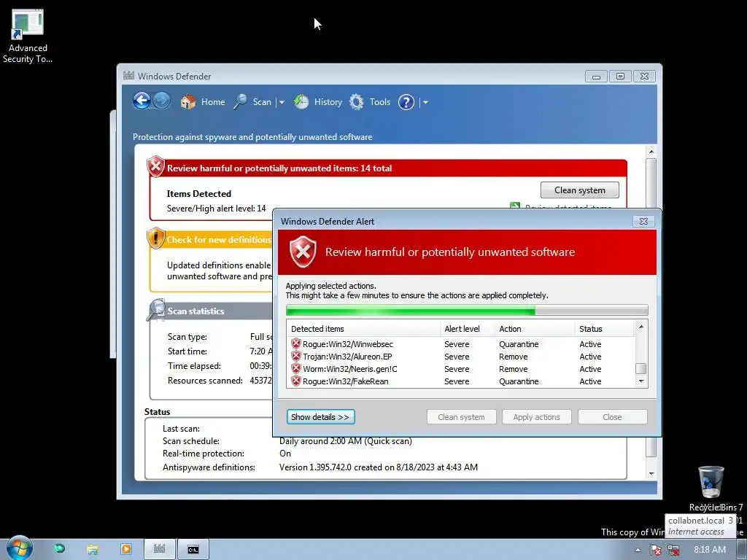Image resolution: width=747 pixels, height=560 pixels.
Task: Maximize the Windows Defender window
Action: [x=620, y=76]
